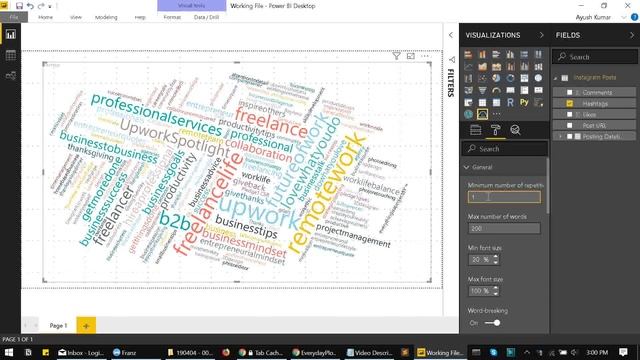Click the Minimum number of repetitions field
The width and height of the screenshot is (640, 360).
(504, 197)
